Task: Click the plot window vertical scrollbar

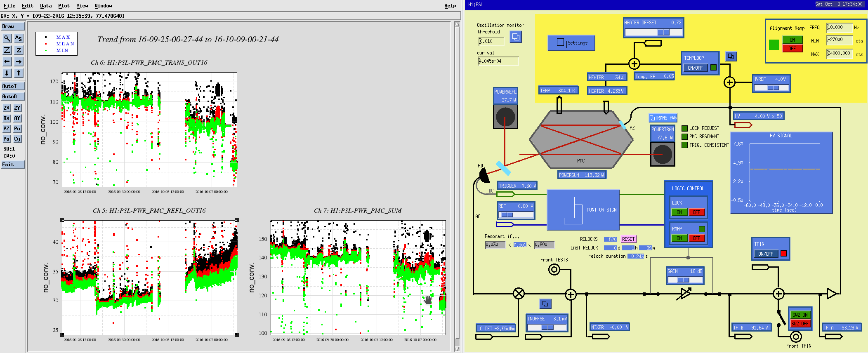Action: point(457,186)
